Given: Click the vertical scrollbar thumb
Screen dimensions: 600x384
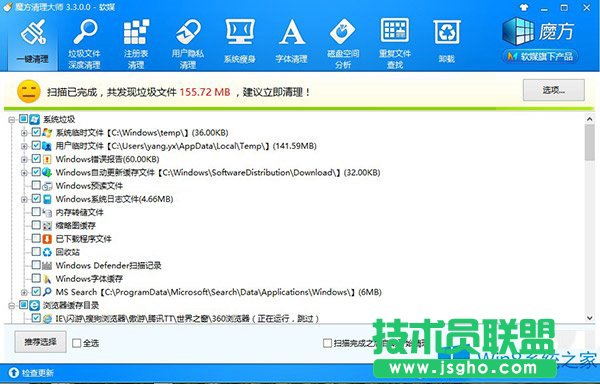Looking at the screenshot, I should click(589, 142).
